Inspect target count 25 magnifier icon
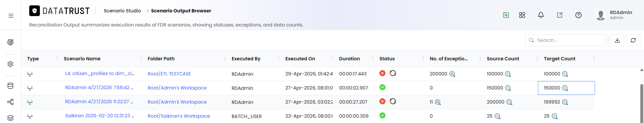The image size is (644, 123). [555, 116]
